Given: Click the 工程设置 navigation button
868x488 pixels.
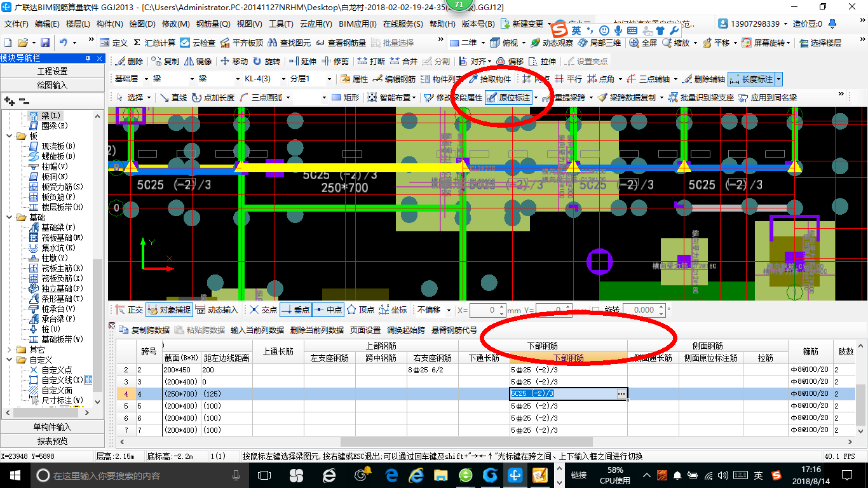Looking at the screenshot, I should [x=52, y=71].
